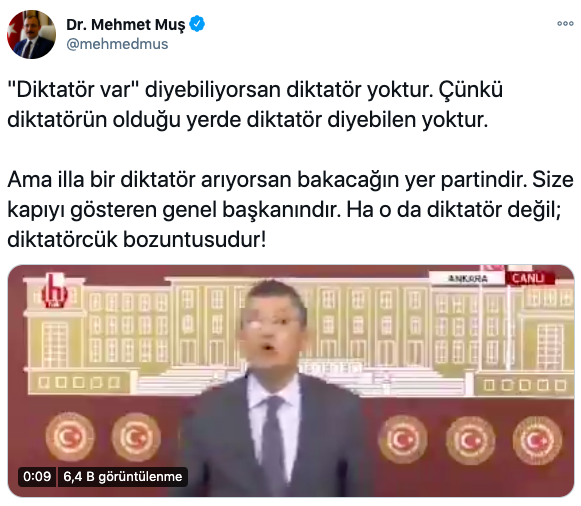Viewport: 581px width, 506px height.
Task: Click the rightmost parliament emblem in the video
Action: point(537,440)
